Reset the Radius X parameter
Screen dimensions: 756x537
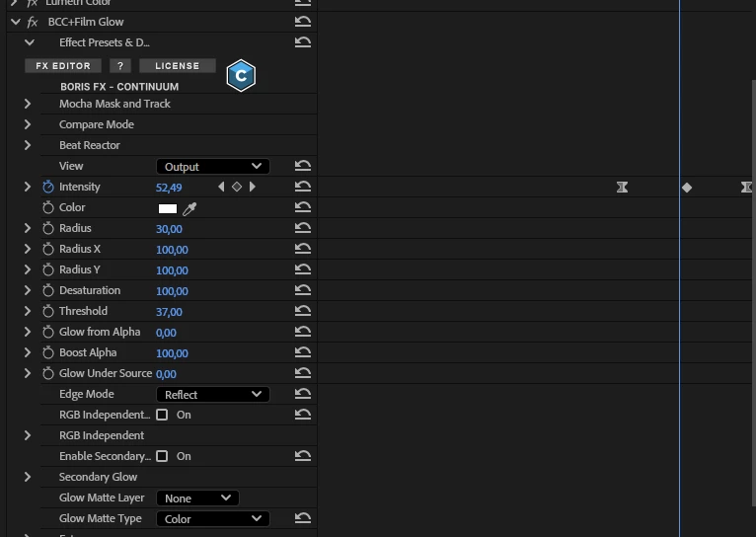(303, 249)
